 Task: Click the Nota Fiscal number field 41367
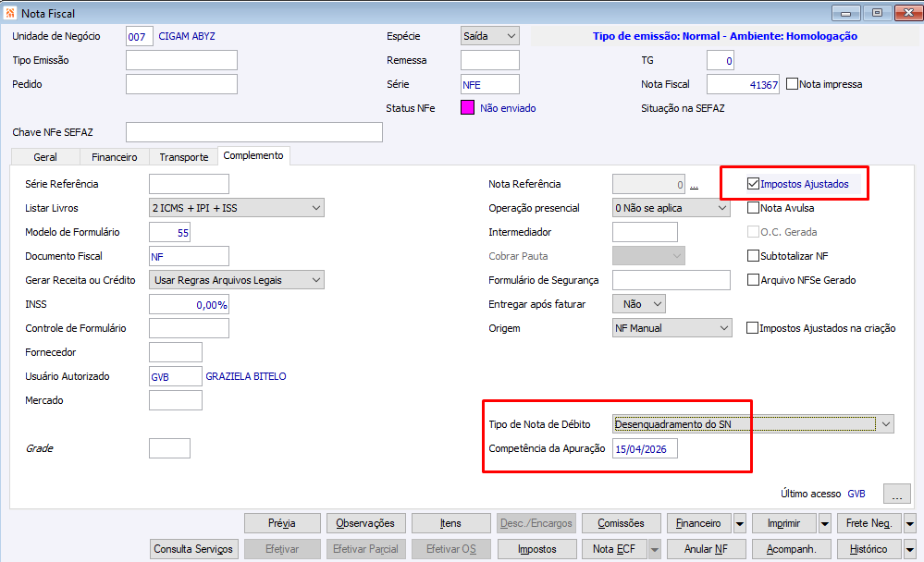click(743, 84)
